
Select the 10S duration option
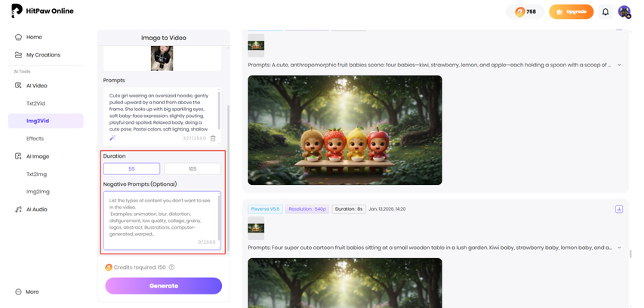point(193,169)
